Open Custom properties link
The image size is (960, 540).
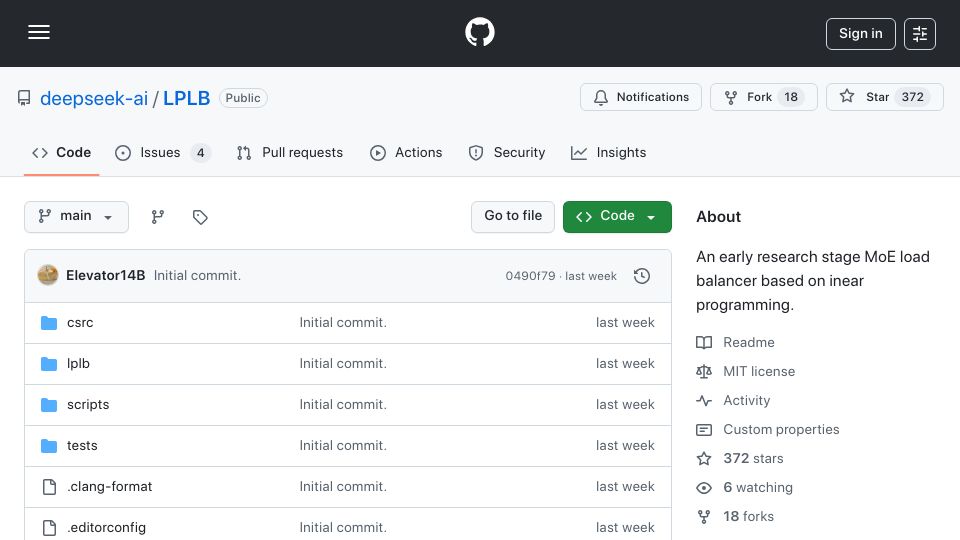tap(768, 430)
